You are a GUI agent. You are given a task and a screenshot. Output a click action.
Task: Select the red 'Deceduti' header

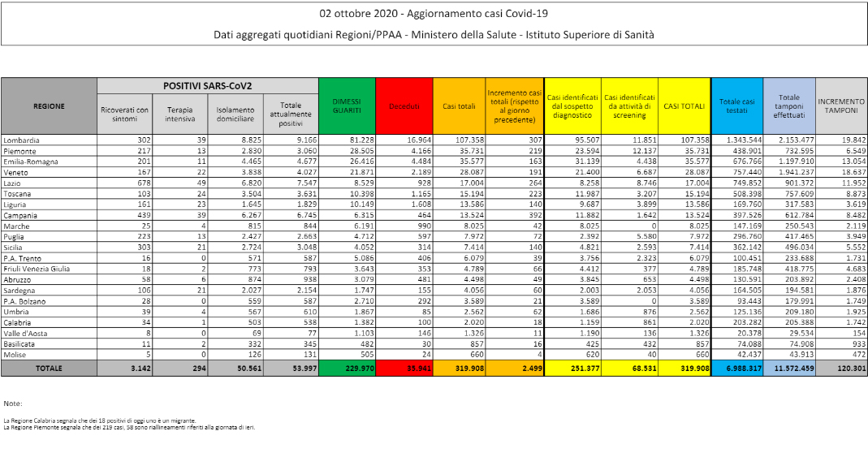click(x=404, y=106)
